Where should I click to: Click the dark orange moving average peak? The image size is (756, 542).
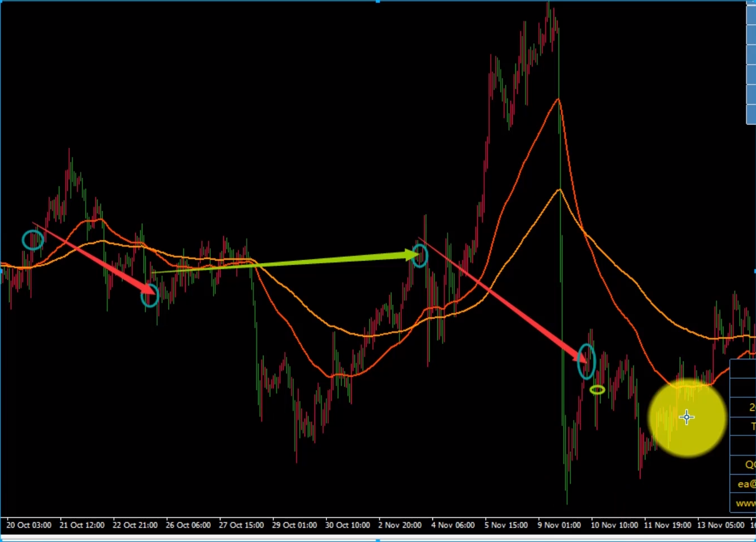(x=558, y=99)
